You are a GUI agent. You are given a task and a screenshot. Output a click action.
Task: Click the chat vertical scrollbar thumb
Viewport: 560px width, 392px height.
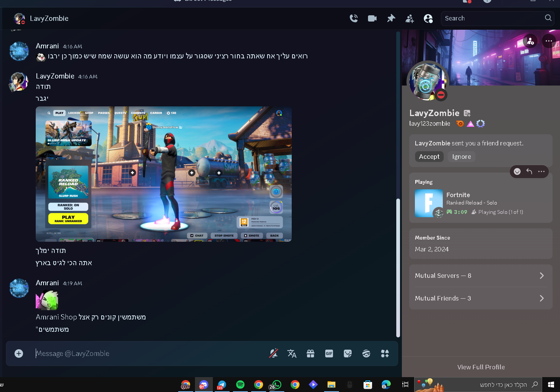pyautogui.click(x=398, y=268)
